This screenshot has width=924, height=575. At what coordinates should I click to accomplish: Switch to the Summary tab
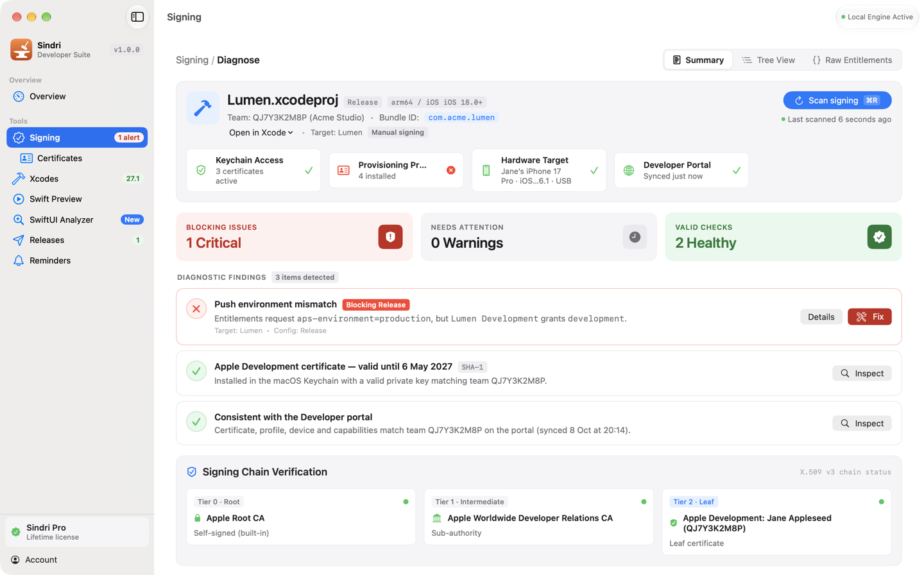tap(698, 60)
